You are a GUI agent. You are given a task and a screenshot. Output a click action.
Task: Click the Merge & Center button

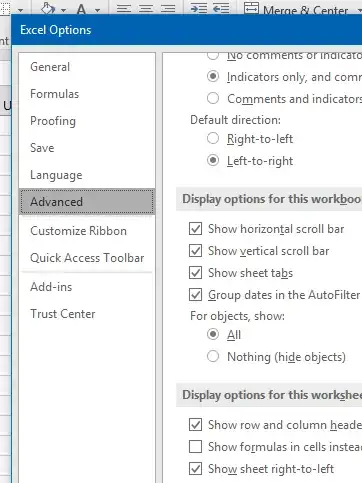click(x=297, y=9)
